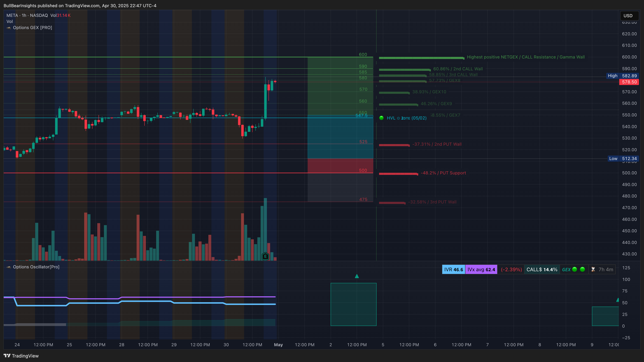Click the 58.85% / 3rd CALL Wall label
644x362 pixels.
[453, 75]
